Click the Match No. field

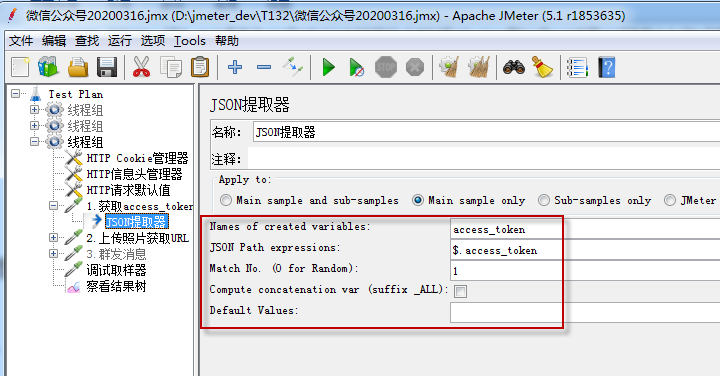(x=585, y=271)
